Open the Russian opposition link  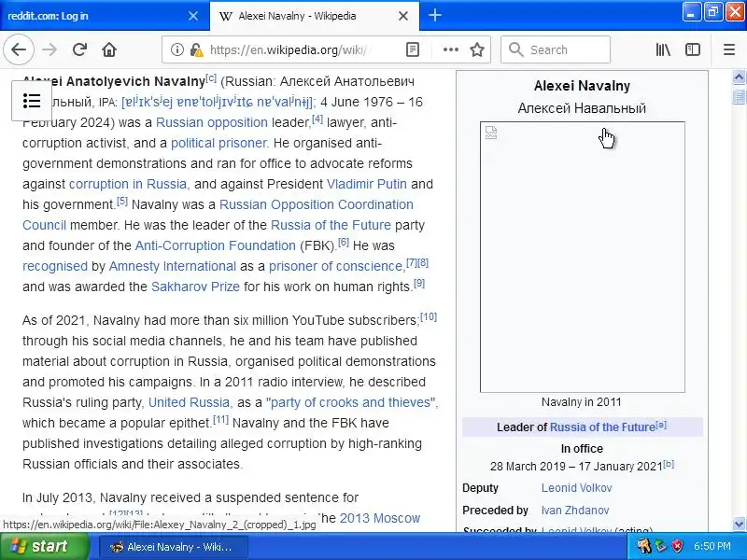coord(212,122)
